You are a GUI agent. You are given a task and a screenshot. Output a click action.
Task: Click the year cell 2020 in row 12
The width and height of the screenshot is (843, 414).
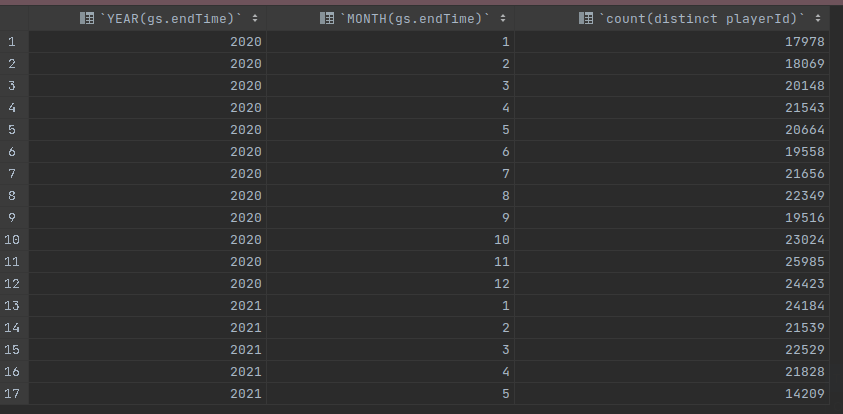coord(147,284)
